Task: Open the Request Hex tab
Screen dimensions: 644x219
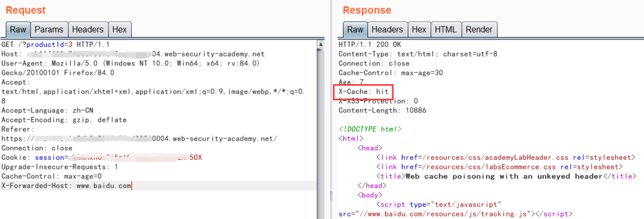Action: pos(119,30)
